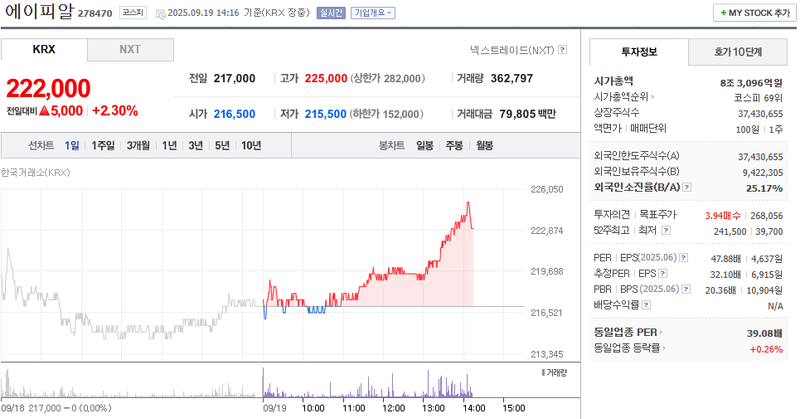
Task: Open help icon beside 추정PER EPS
Action: [663, 274]
